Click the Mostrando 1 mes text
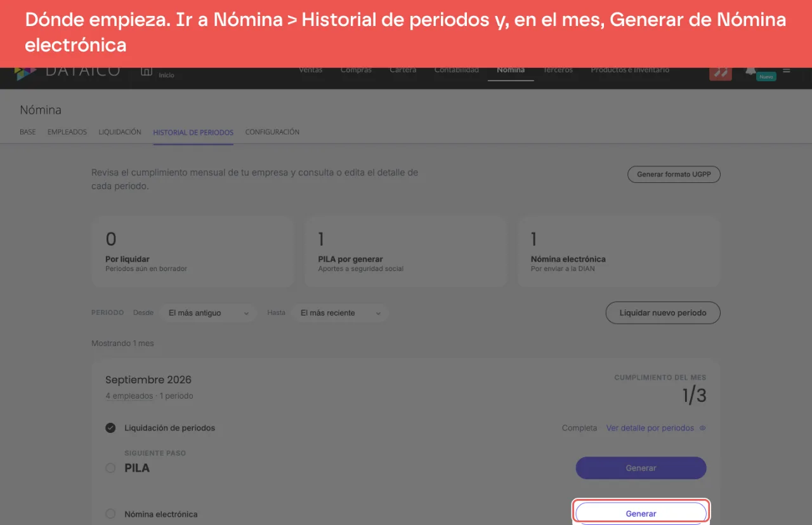 pyautogui.click(x=122, y=343)
